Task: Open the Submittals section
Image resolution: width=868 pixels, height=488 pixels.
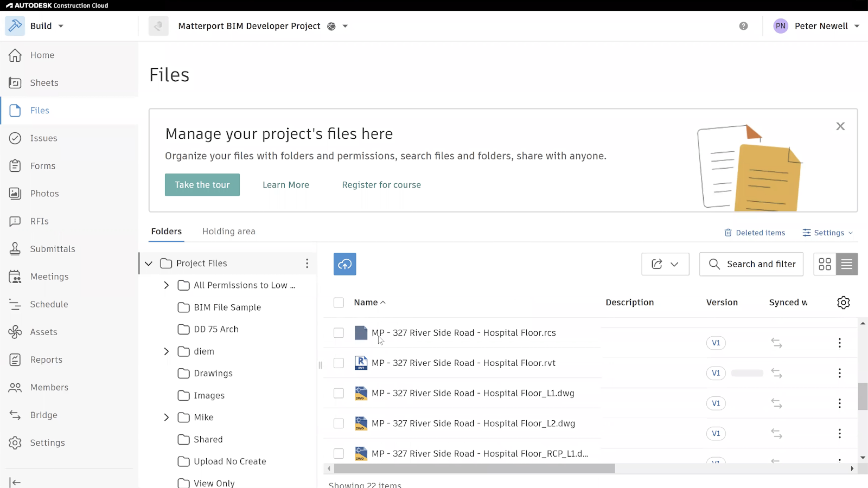Action: (53, 249)
